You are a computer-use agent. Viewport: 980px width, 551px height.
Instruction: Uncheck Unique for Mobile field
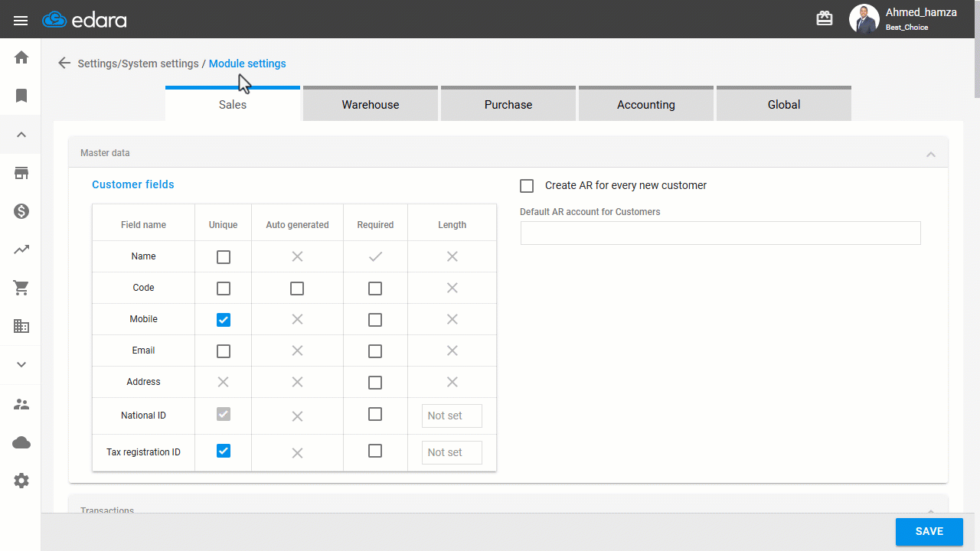click(224, 320)
